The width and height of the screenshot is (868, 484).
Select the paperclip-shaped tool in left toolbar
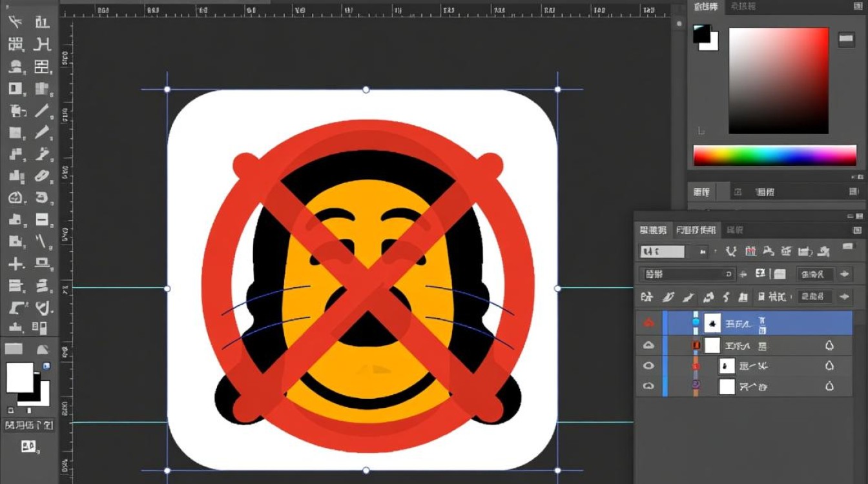(42, 176)
